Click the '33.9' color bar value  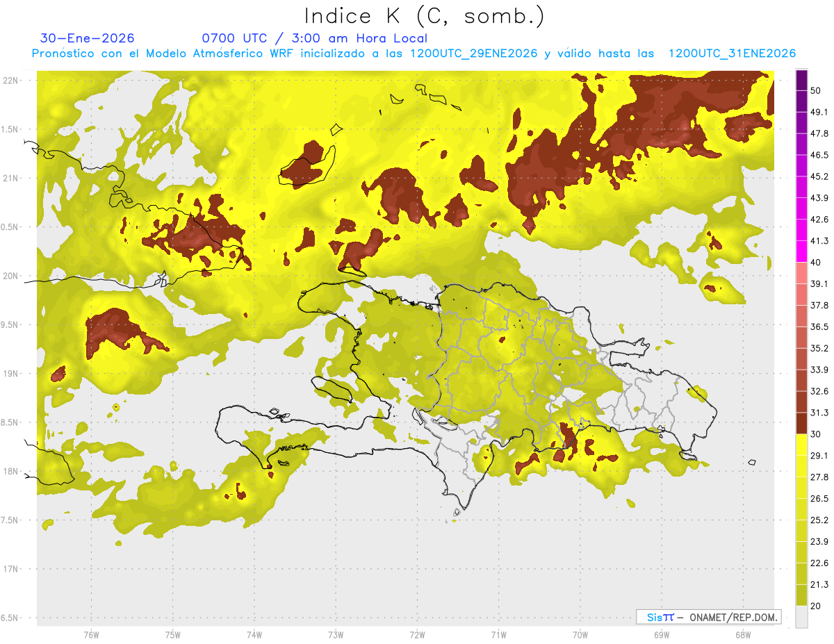819,370
